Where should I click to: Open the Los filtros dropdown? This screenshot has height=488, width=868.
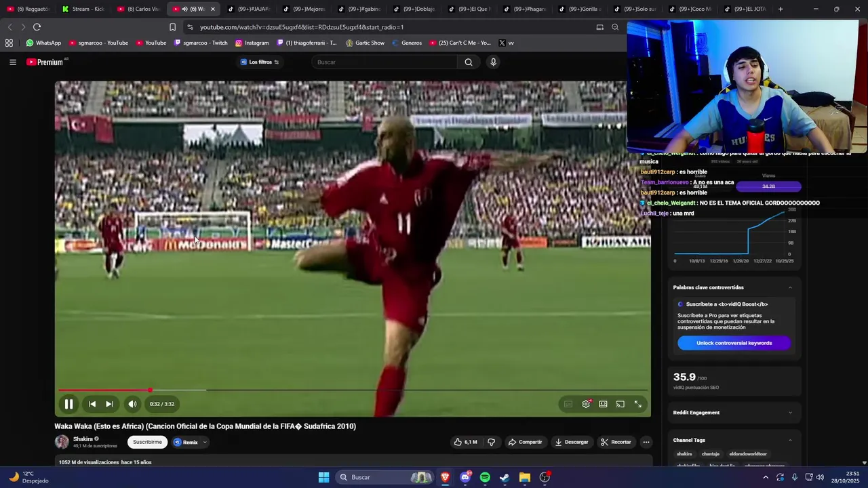click(x=260, y=62)
